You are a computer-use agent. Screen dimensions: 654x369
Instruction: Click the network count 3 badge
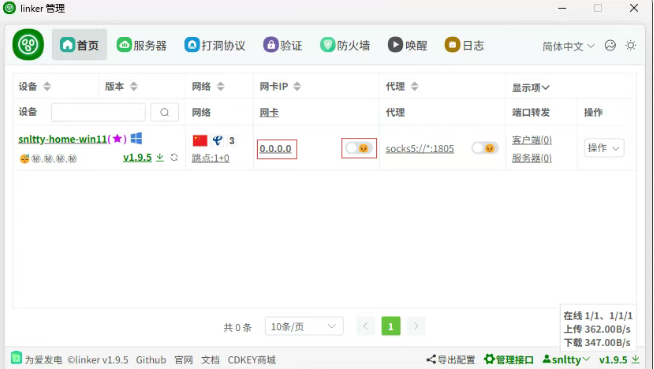[231, 141]
